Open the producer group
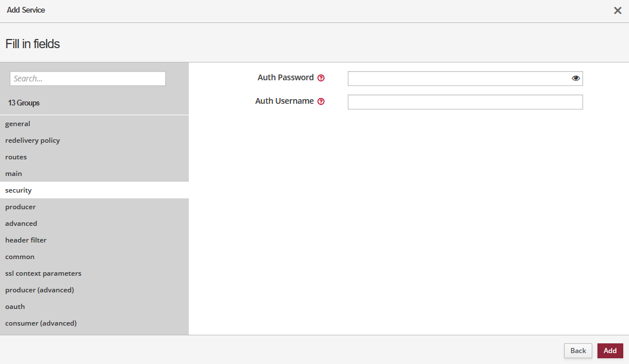Viewport: 629px width, 364px height. [21, 207]
